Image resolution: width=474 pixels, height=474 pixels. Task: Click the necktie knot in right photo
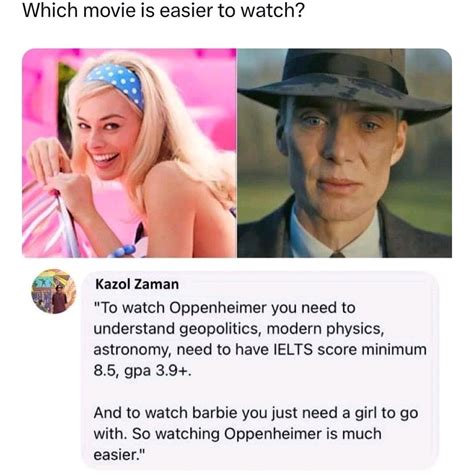pyautogui.click(x=337, y=254)
